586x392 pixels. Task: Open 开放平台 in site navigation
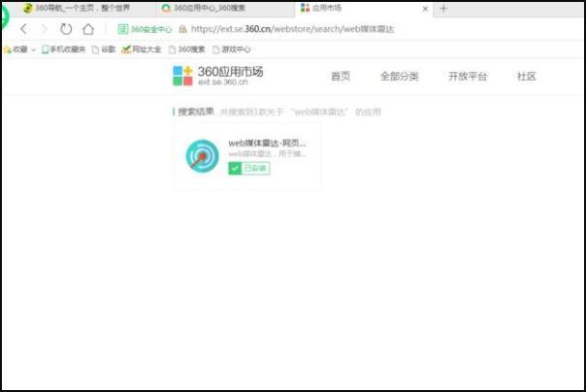tap(468, 77)
